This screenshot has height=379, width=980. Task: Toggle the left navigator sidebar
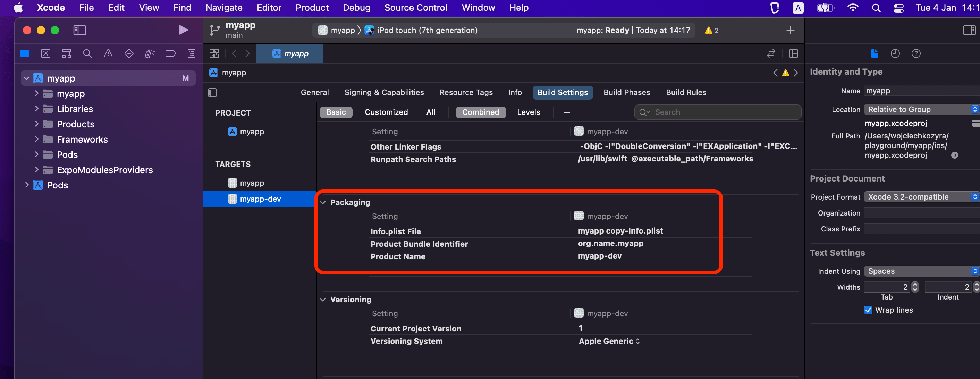click(x=80, y=30)
